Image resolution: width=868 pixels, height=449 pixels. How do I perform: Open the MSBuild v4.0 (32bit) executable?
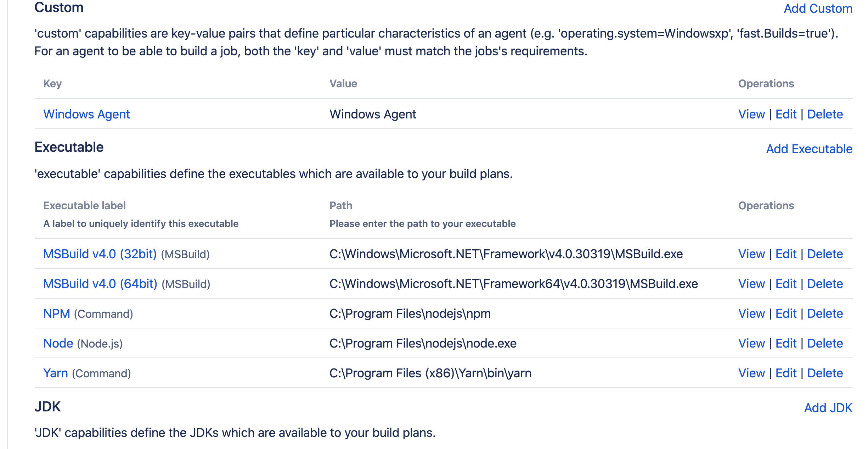point(100,254)
